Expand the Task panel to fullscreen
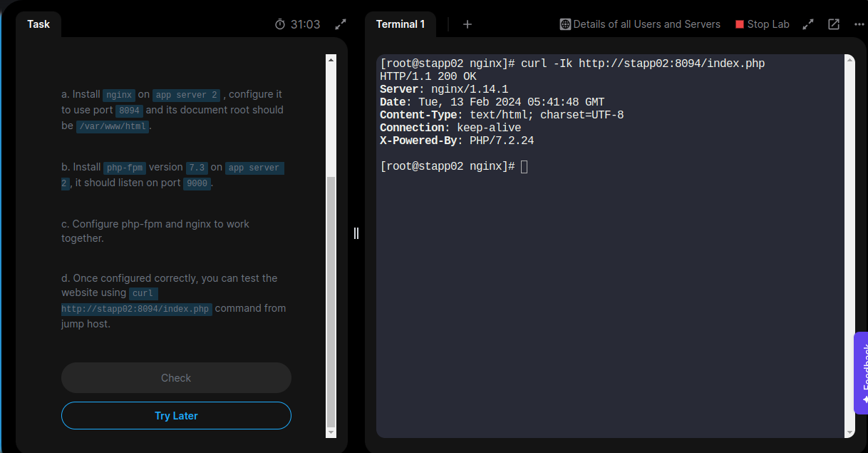Image resolution: width=868 pixels, height=453 pixels. pos(341,24)
